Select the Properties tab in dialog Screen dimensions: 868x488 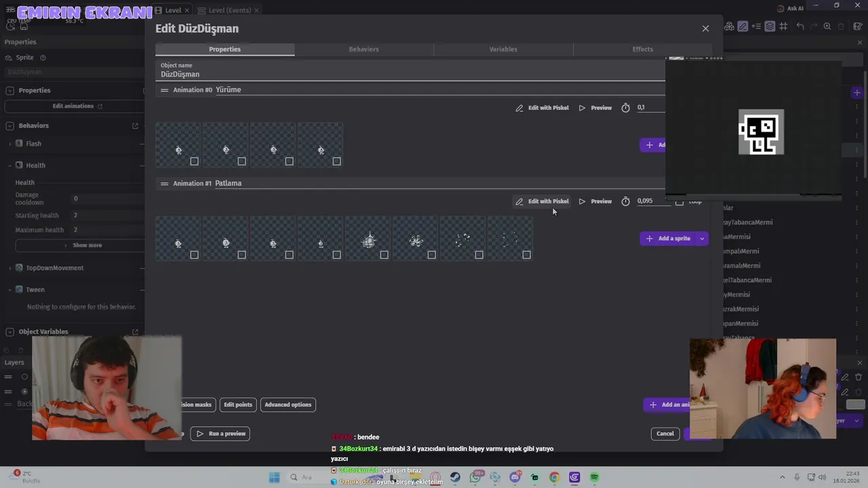tap(224, 49)
